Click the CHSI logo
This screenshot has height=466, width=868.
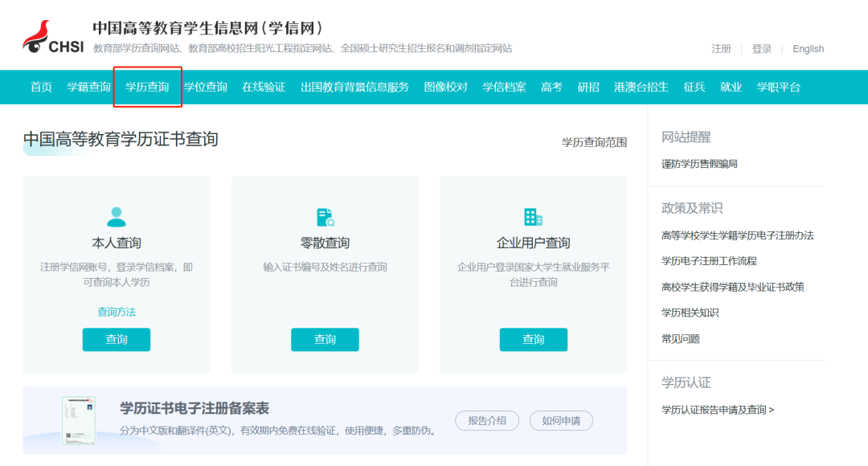(x=53, y=37)
